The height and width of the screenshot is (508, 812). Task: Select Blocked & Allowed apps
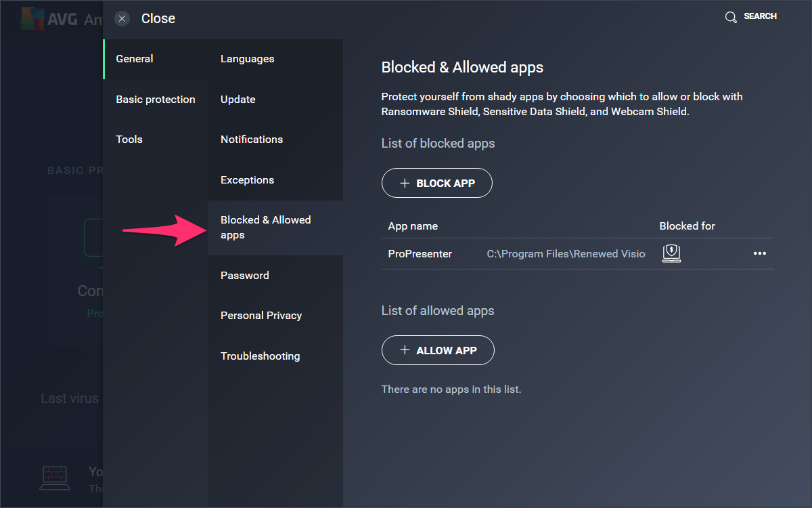click(275, 228)
